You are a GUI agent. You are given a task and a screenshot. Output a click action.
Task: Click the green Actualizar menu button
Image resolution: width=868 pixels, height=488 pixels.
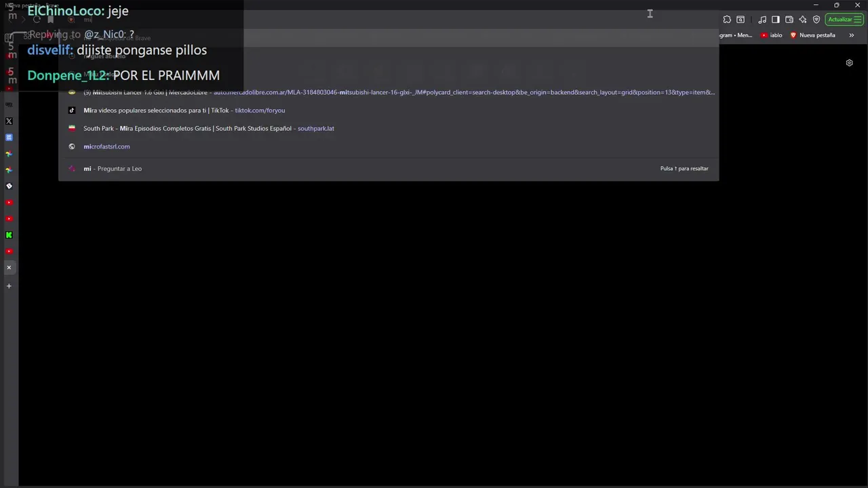pyautogui.click(x=844, y=20)
